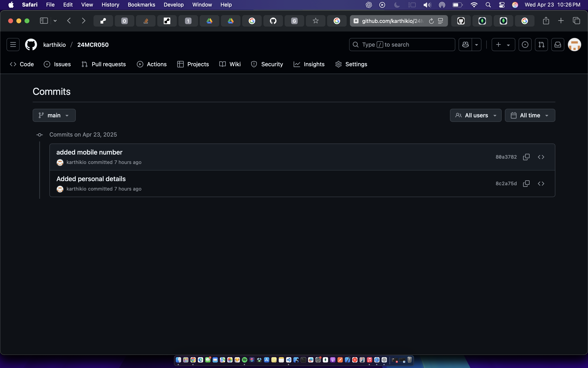Open commit hash 8c2a75d
The image size is (588, 368).
506,184
